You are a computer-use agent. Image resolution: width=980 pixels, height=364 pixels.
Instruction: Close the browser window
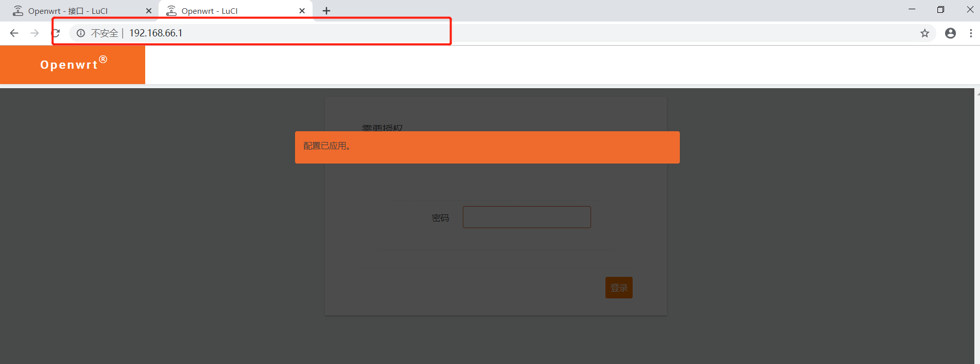coord(970,10)
